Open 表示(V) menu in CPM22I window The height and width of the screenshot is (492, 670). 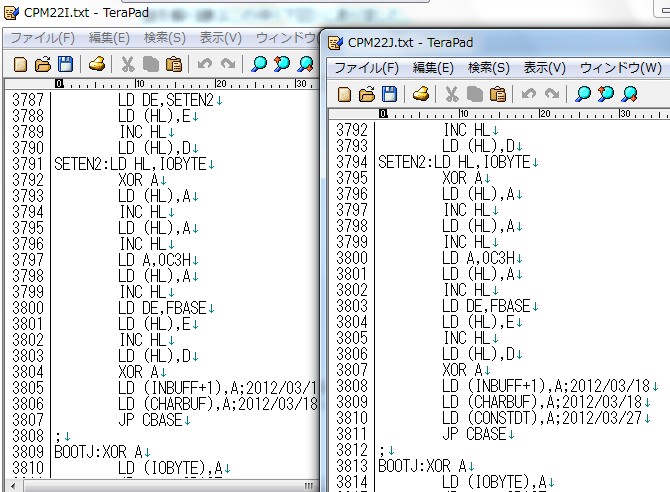point(220,38)
